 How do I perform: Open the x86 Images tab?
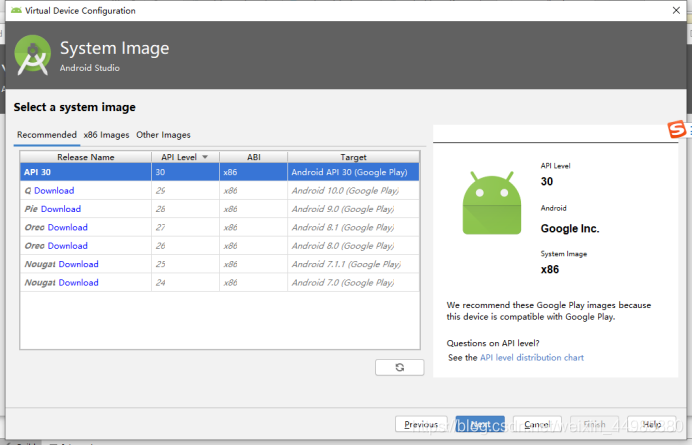click(x=106, y=135)
